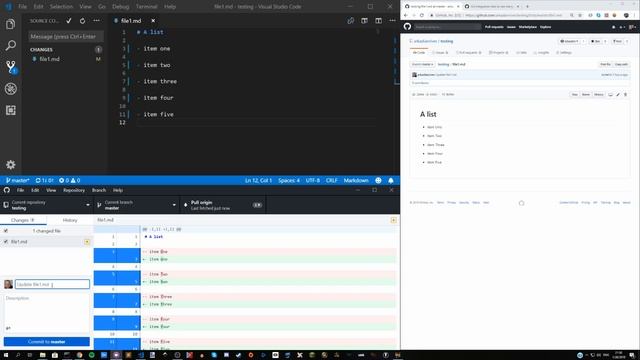
Task: Close the file1.md editor tab
Action: point(153,20)
